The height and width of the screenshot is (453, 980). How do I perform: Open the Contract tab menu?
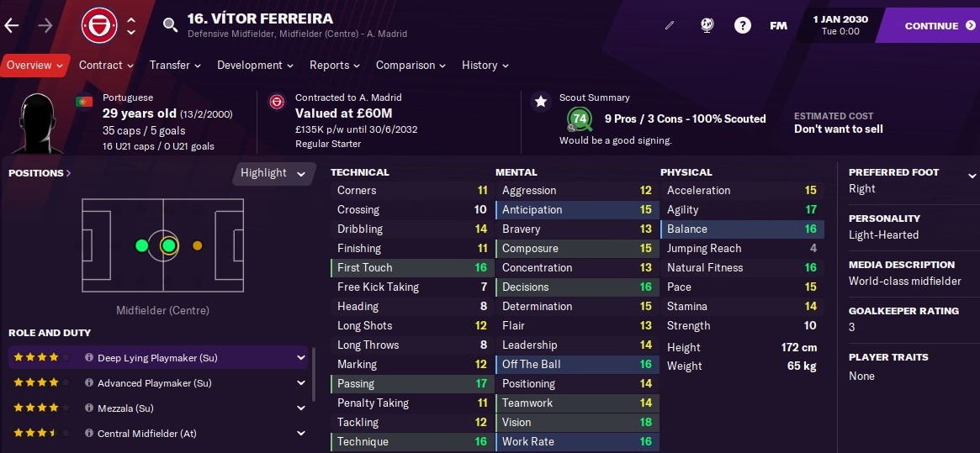tap(106, 65)
